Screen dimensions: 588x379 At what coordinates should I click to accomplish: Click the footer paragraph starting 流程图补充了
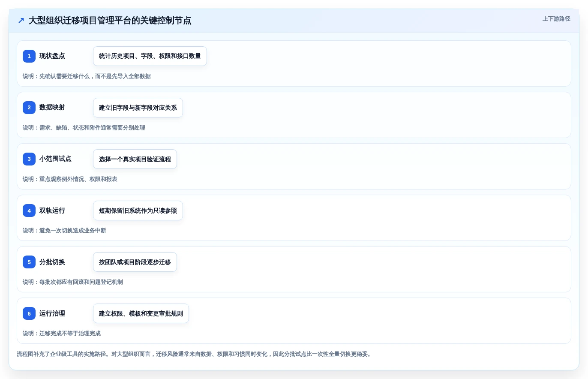[x=195, y=354]
